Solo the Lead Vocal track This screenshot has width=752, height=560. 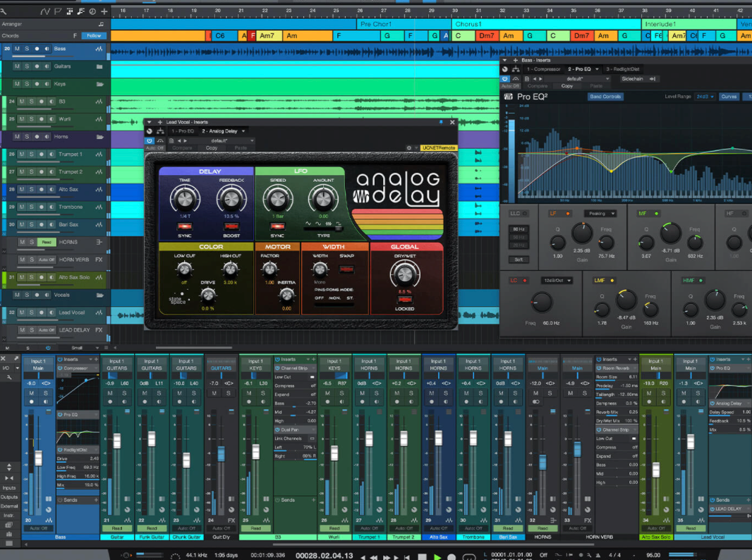(x=32, y=312)
